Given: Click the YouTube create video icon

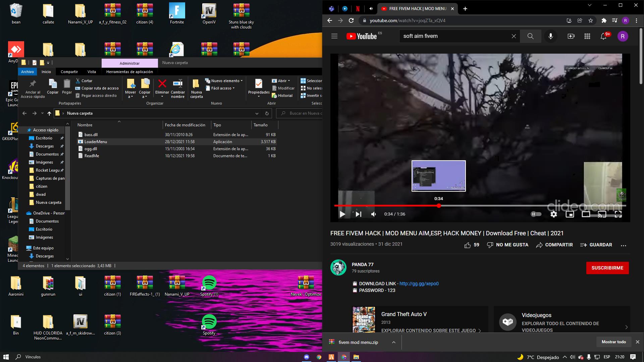Looking at the screenshot, I should (571, 36).
